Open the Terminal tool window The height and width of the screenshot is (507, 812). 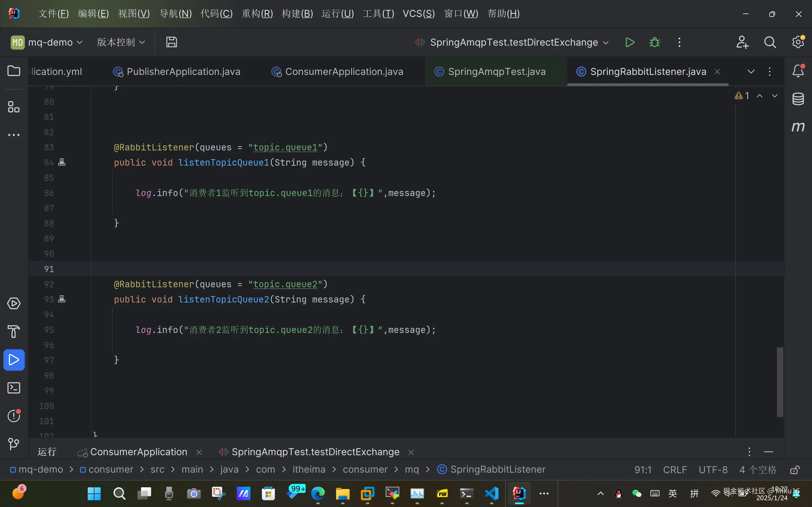[x=14, y=388]
